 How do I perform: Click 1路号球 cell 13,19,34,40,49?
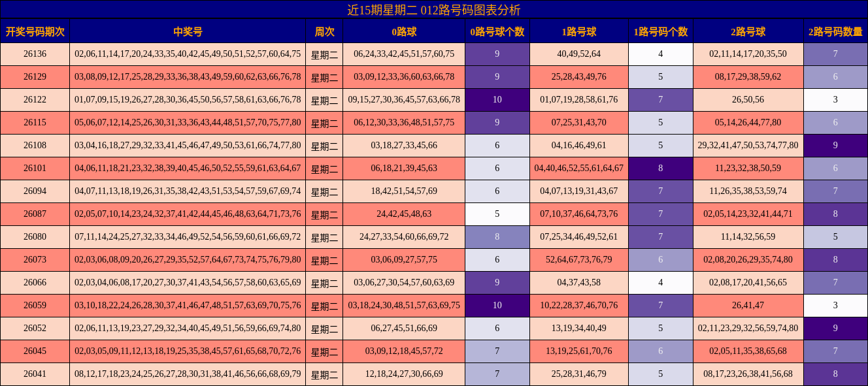pyautogui.click(x=579, y=329)
